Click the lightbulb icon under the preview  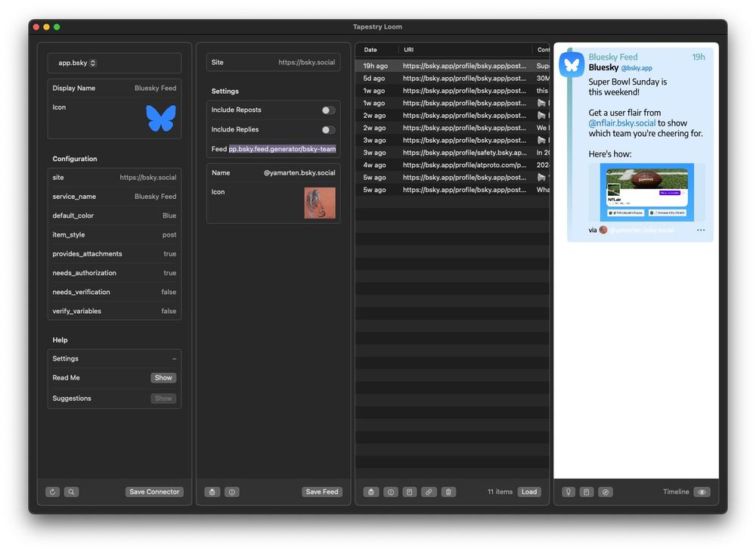569,492
